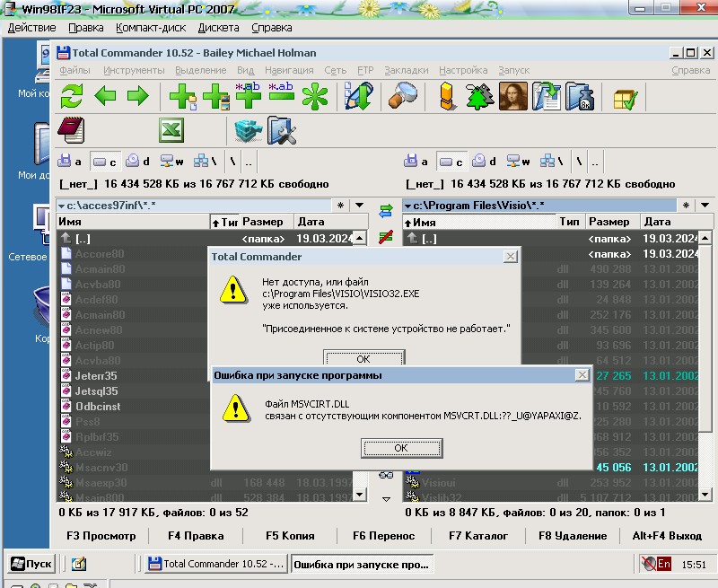Open Virtual PC Действие menu
Viewport: 718px width, 588px height.
tap(31, 28)
